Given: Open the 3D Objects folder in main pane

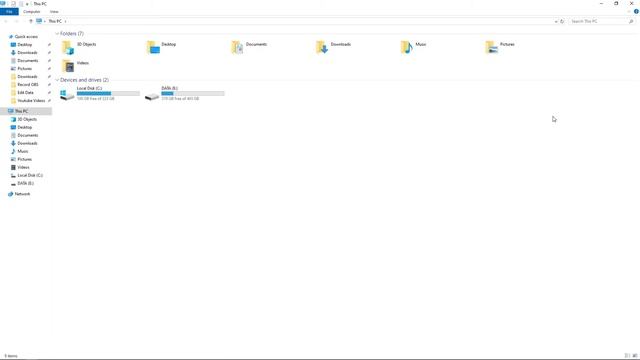Looking at the screenshot, I should click(x=68, y=47).
